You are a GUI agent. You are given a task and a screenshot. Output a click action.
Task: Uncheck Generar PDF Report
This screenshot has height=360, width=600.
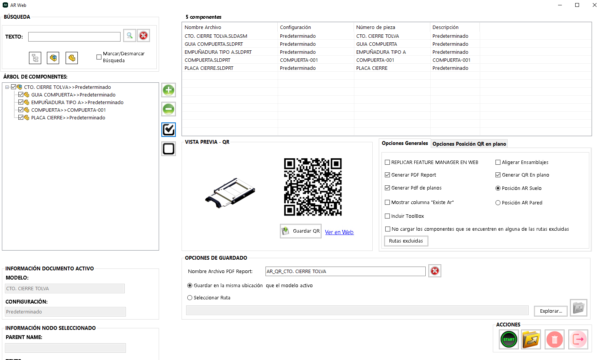coord(387,175)
